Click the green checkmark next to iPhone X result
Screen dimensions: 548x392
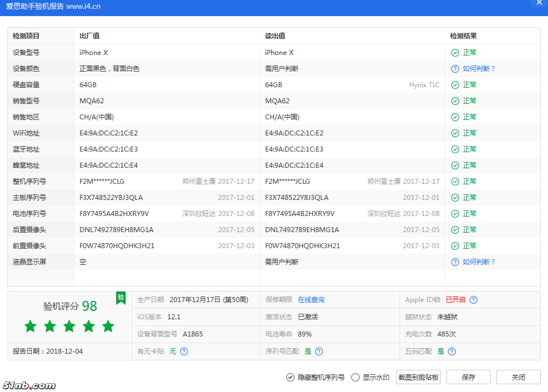(455, 52)
